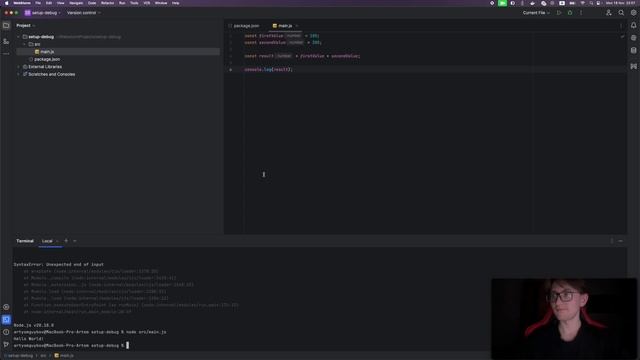The width and height of the screenshot is (640, 360).
Task: Open terminal panel options vertical dots
Action: 611,241
